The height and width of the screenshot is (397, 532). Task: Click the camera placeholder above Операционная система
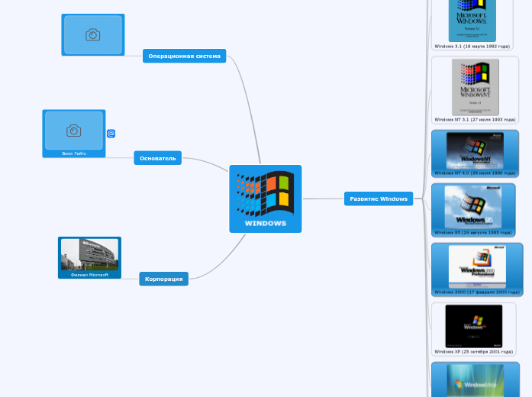point(92,35)
